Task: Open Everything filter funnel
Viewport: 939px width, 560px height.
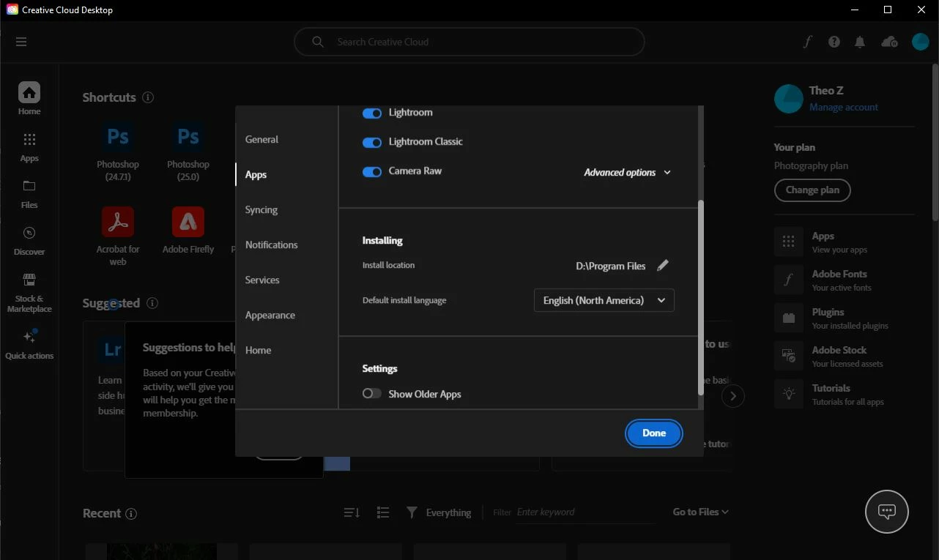Action: coord(412,512)
